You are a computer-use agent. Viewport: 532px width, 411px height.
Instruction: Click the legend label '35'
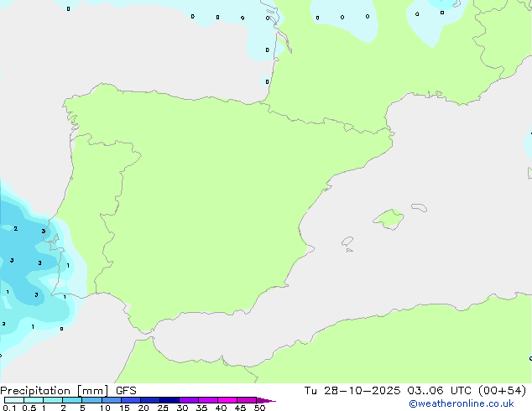[201, 408]
